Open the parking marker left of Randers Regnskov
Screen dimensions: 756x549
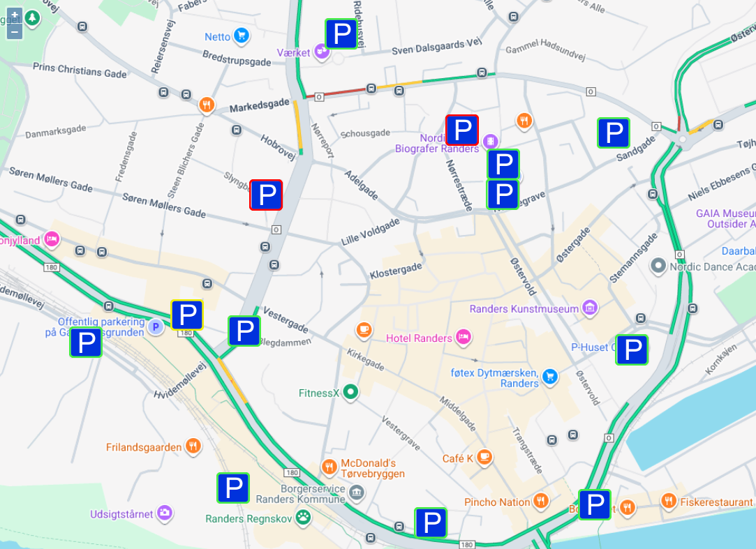(233, 488)
